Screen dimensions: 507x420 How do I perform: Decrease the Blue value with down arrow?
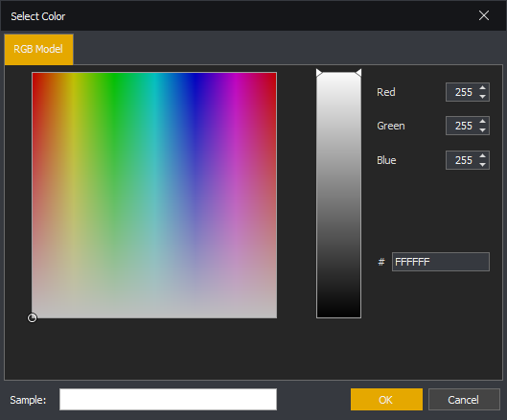pos(482,164)
